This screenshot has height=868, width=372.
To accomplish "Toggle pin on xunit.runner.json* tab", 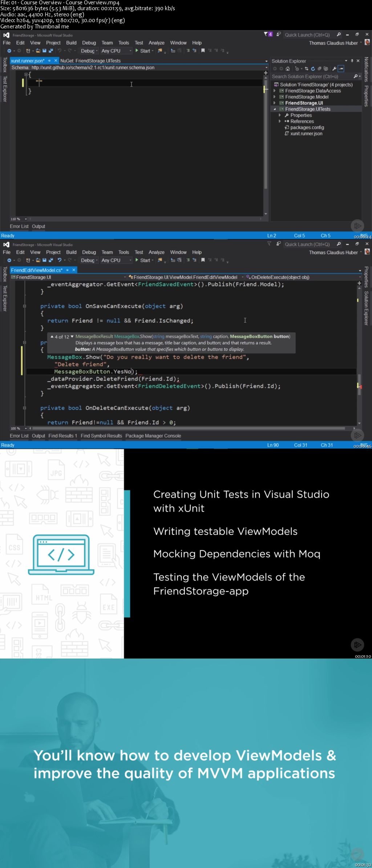I will point(49,61).
